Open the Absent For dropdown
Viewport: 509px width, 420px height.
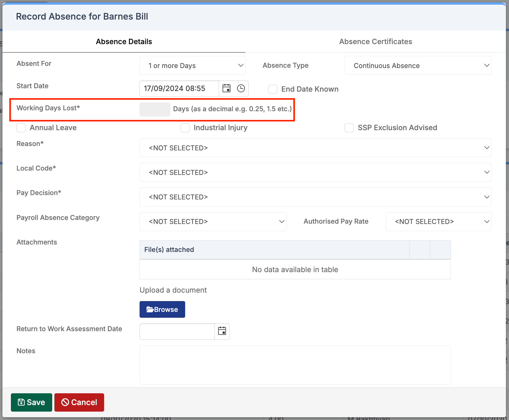click(192, 66)
